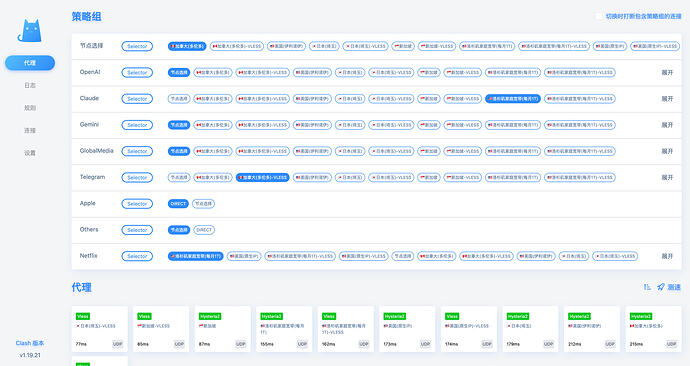Click the sort order icon beside 测速
The width and height of the screenshot is (690, 366).
[x=647, y=287]
